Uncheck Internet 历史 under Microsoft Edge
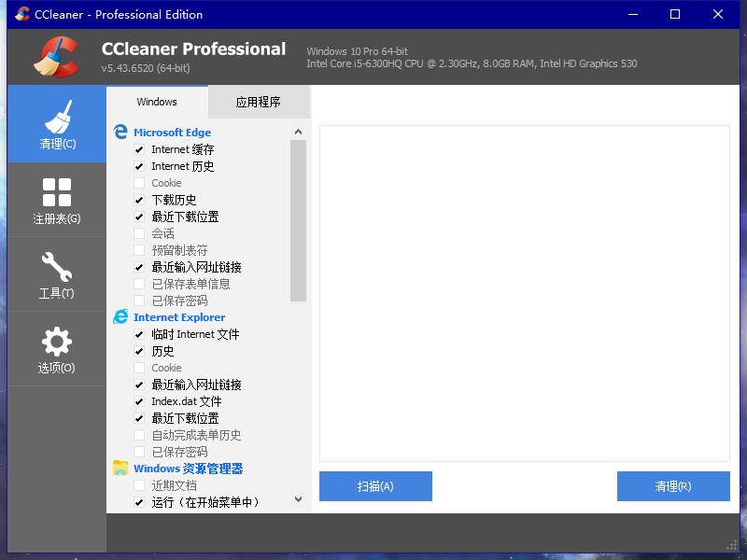 (x=139, y=166)
